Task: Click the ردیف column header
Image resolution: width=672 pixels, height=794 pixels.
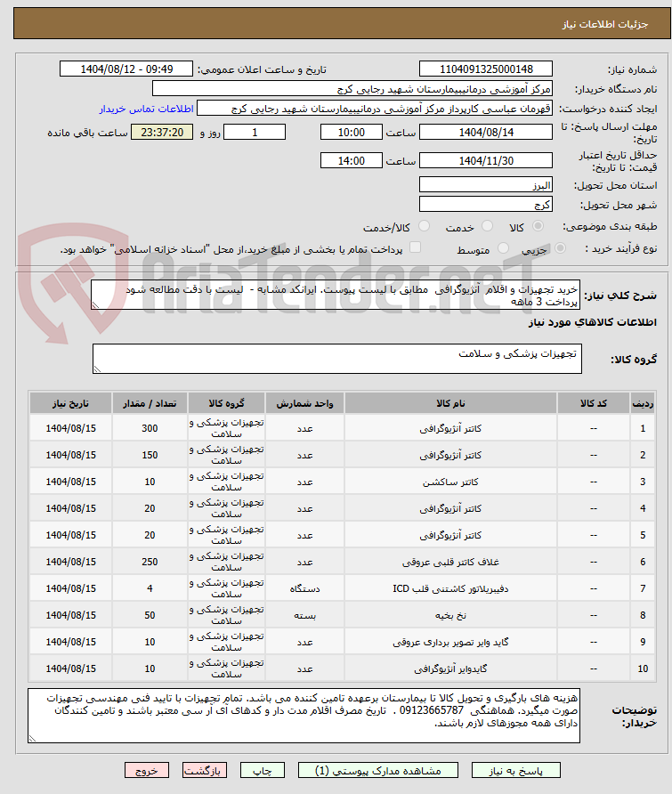Action: click(643, 403)
